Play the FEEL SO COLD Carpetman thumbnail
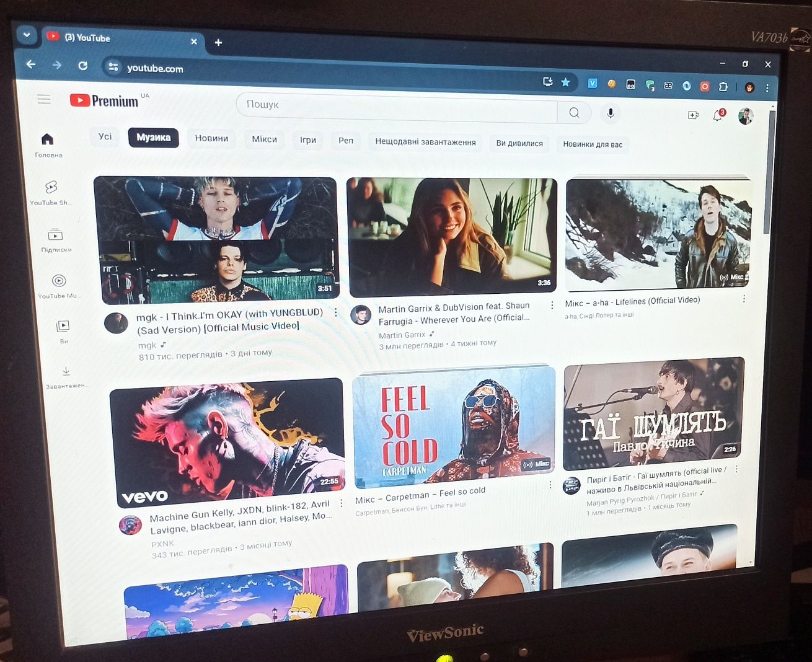 click(454, 426)
